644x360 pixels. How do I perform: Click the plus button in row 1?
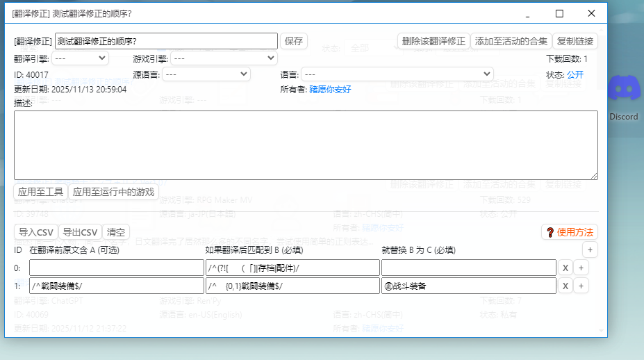(581, 286)
